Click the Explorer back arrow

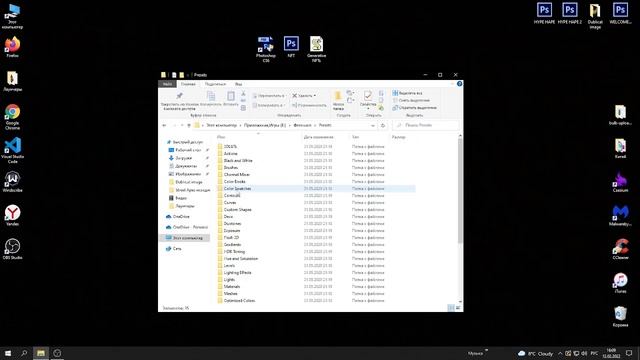pyautogui.click(x=164, y=125)
